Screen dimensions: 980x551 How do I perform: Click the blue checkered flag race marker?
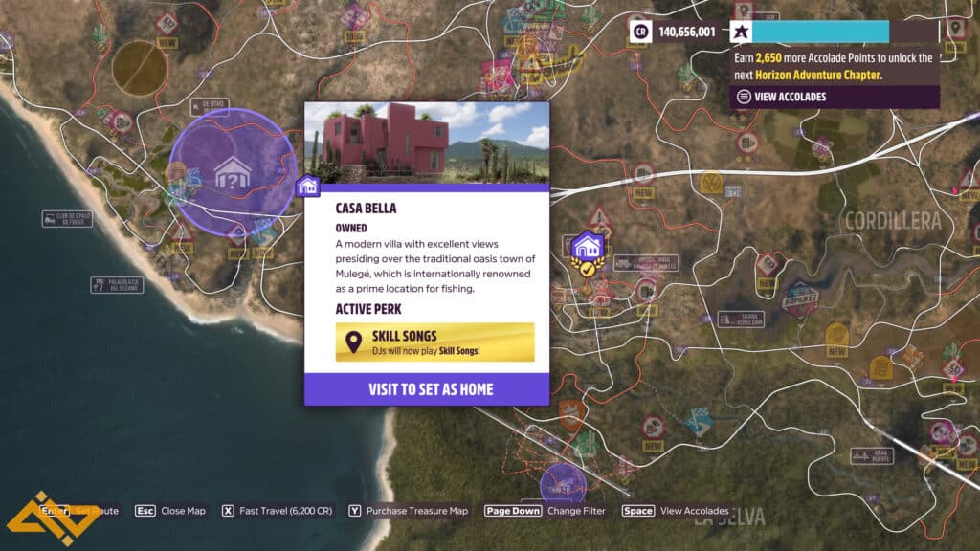click(x=699, y=422)
